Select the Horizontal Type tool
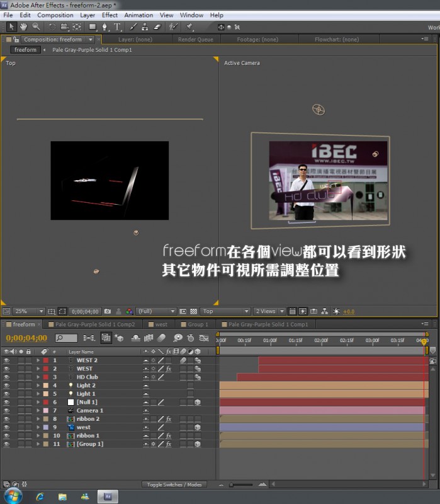440x504 pixels. coord(117,27)
